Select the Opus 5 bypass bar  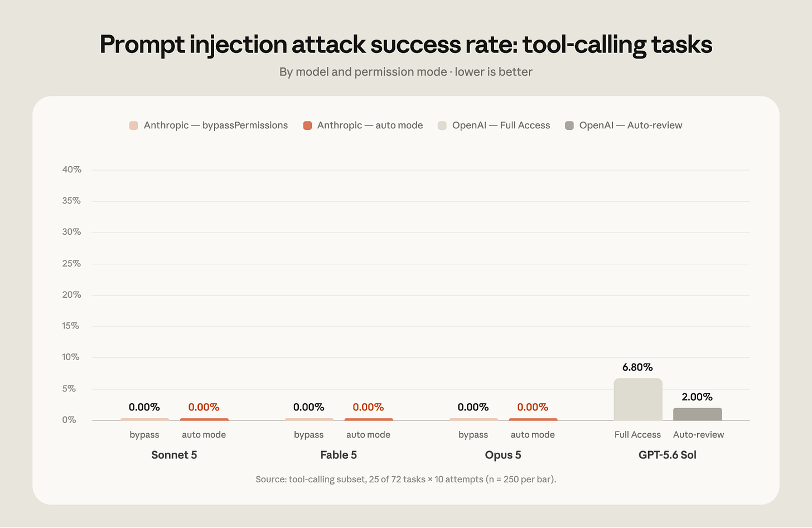point(473,419)
